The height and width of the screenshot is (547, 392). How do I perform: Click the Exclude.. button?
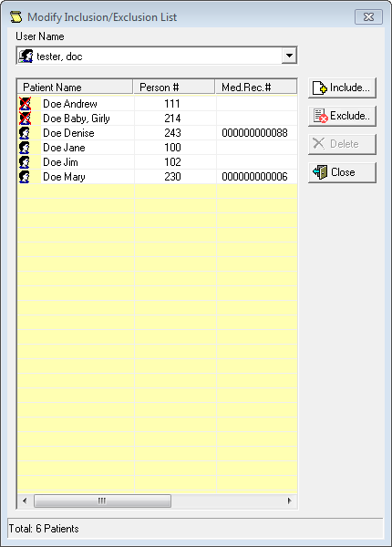342,116
